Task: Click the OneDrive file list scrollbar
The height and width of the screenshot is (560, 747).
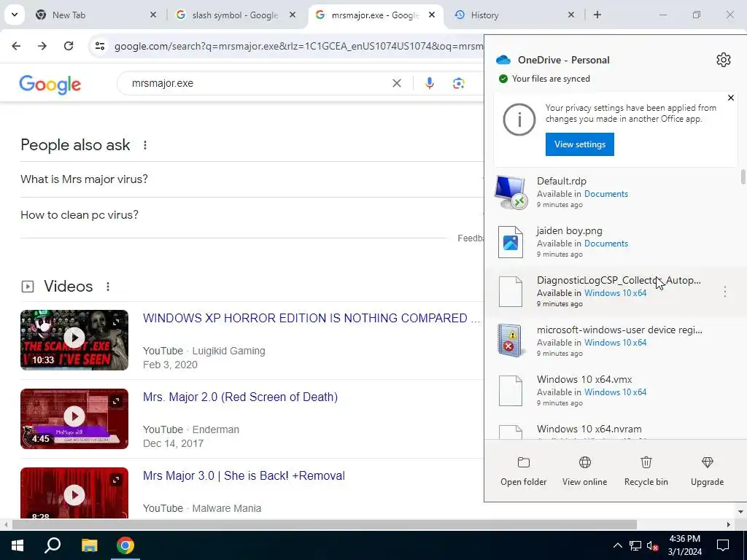Action: 742,176
